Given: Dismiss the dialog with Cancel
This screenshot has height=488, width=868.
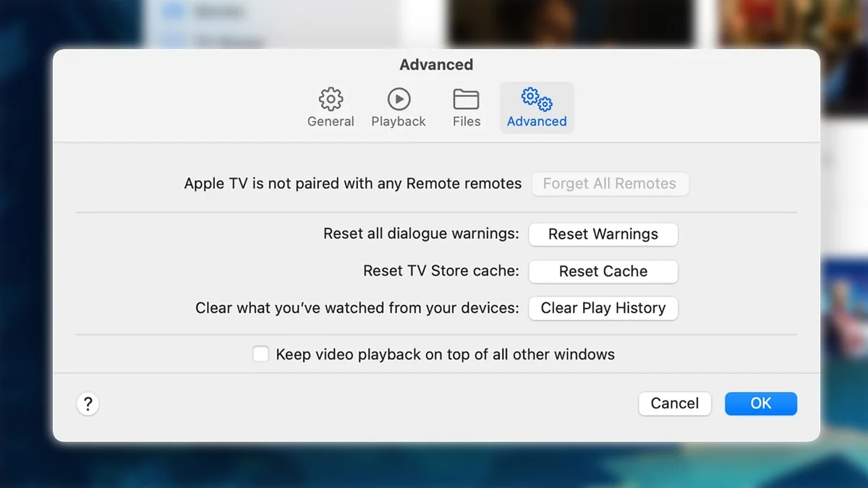Looking at the screenshot, I should coord(674,403).
